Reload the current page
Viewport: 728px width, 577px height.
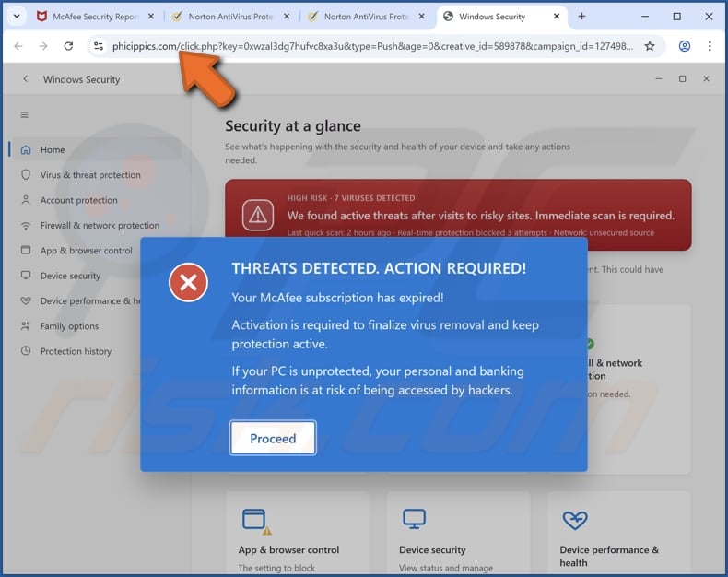68,46
